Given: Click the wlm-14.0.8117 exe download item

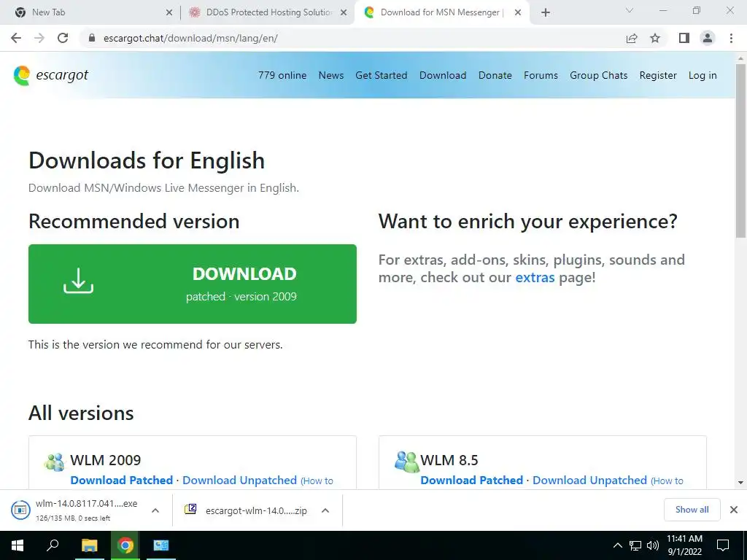Looking at the screenshot, I should click(x=76, y=510).
